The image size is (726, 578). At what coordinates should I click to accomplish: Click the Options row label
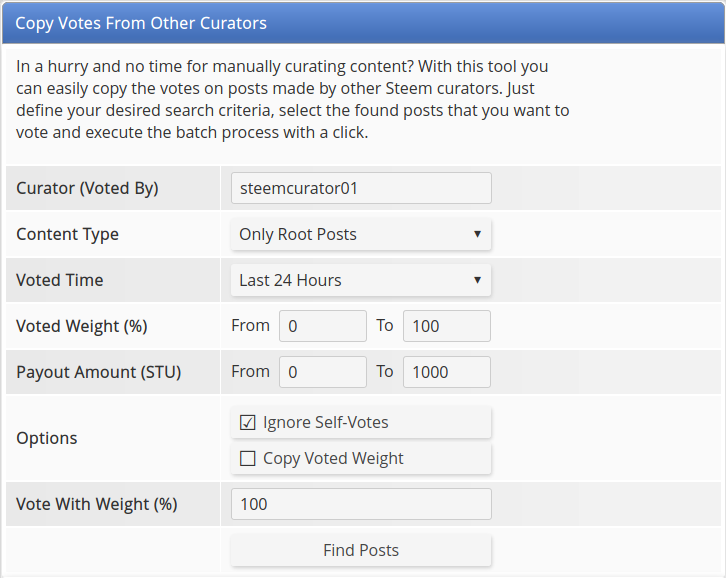(x=47, y=438)
